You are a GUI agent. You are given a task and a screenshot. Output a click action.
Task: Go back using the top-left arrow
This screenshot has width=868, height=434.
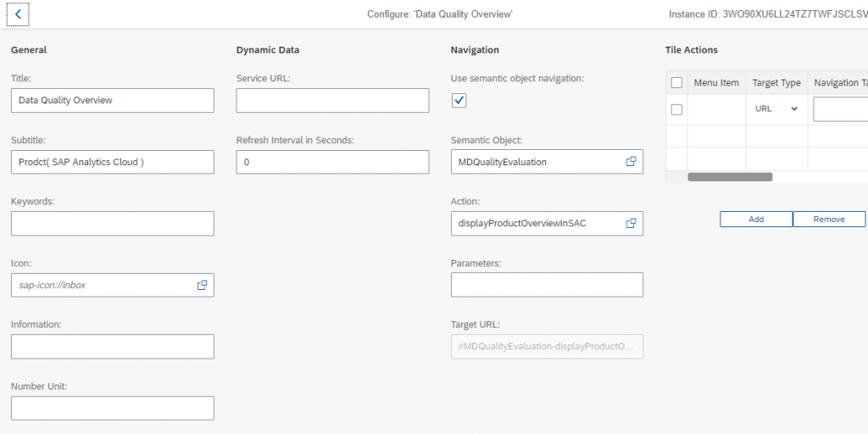tap(18, 14)
